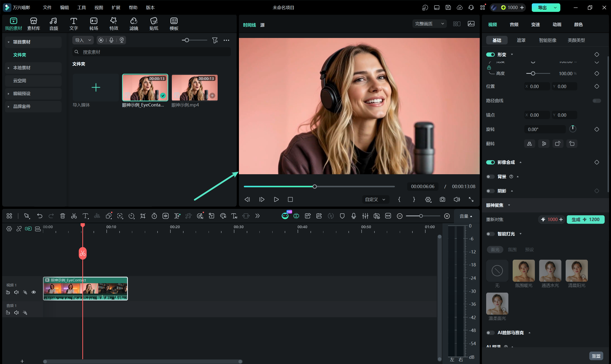Open the more options dots in media panel
The height and width of the screenshot is (364, 611).
point(226,40)
